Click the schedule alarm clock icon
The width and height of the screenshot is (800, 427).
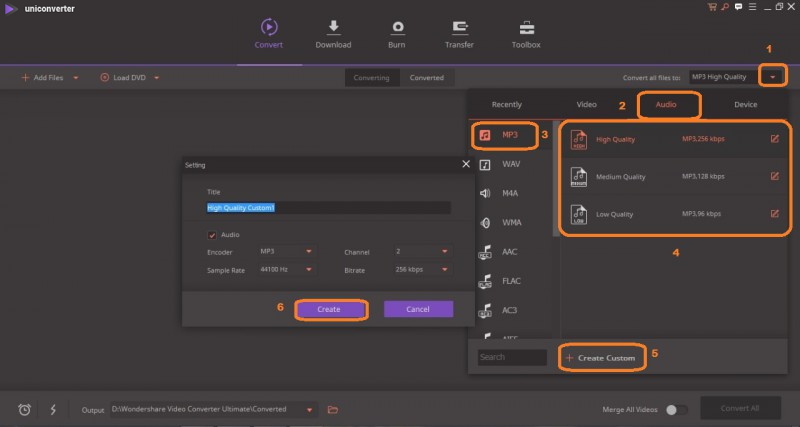(24, 409)
